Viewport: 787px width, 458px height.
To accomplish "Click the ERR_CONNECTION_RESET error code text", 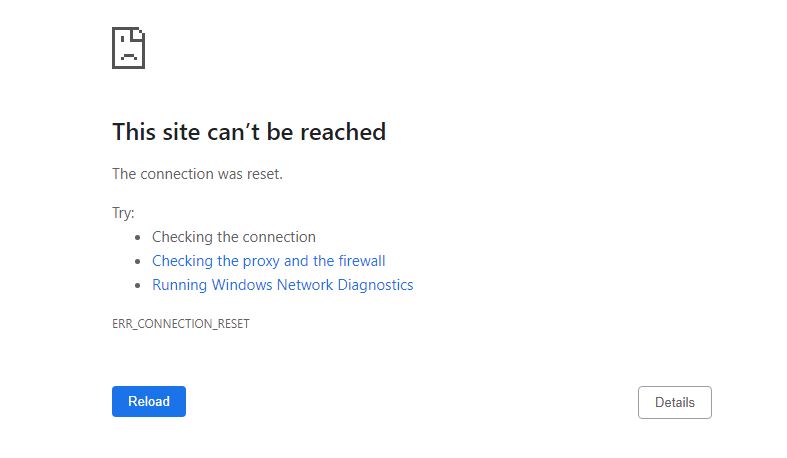I will 181,324.
